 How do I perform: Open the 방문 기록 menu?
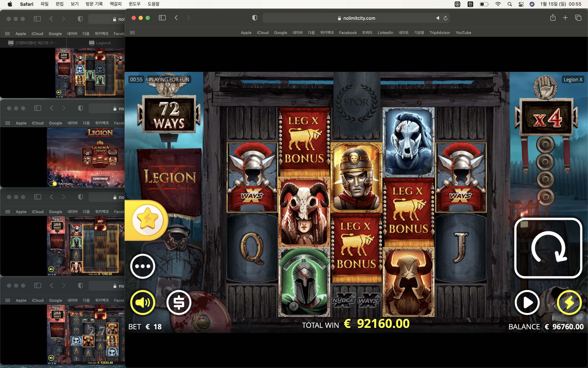[94, 4]
